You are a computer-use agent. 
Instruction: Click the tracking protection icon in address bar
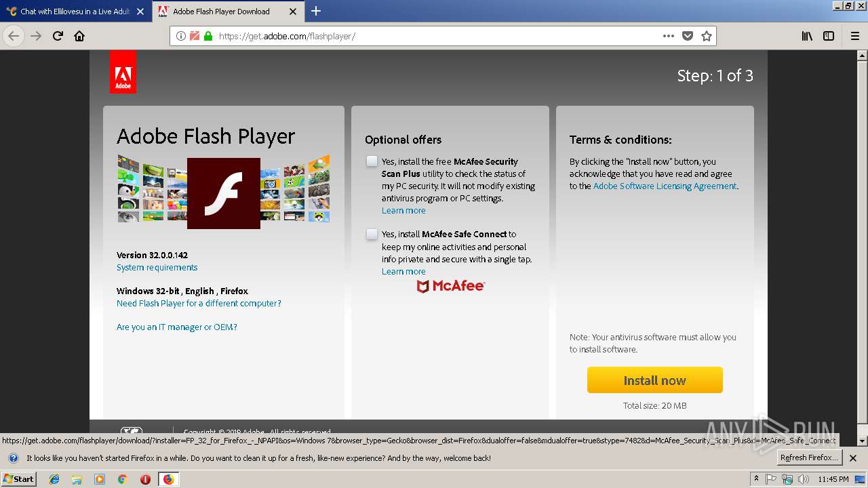point(195,36)
